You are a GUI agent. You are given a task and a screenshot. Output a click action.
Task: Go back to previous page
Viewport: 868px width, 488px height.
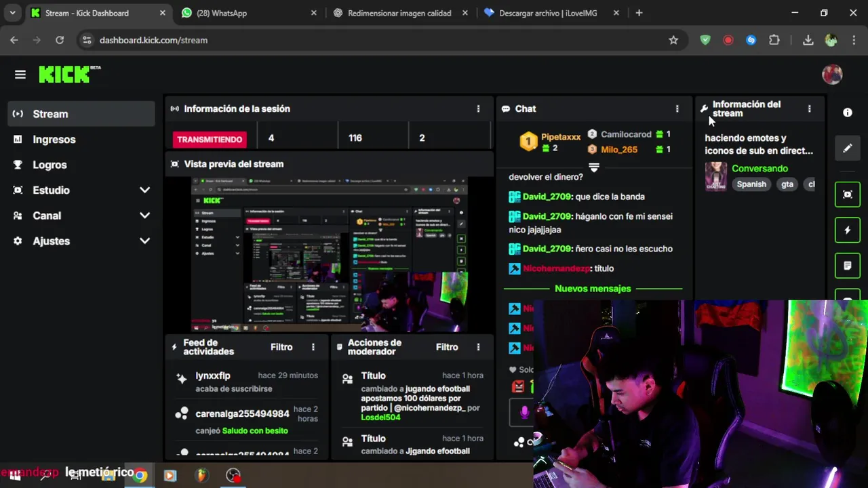click(14, 40)
